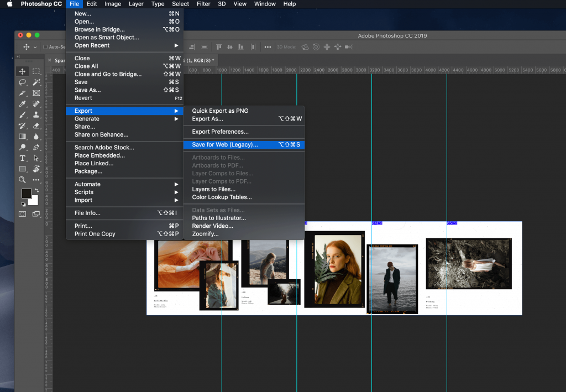Choose Quick Export as PNG

(x=244, y=111)
